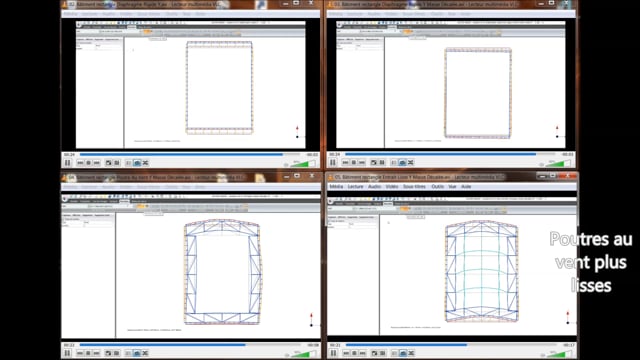This screenshot has height=360, width=640.
Task: Mute audio in top-left VLC window
Action: (286, 164)
